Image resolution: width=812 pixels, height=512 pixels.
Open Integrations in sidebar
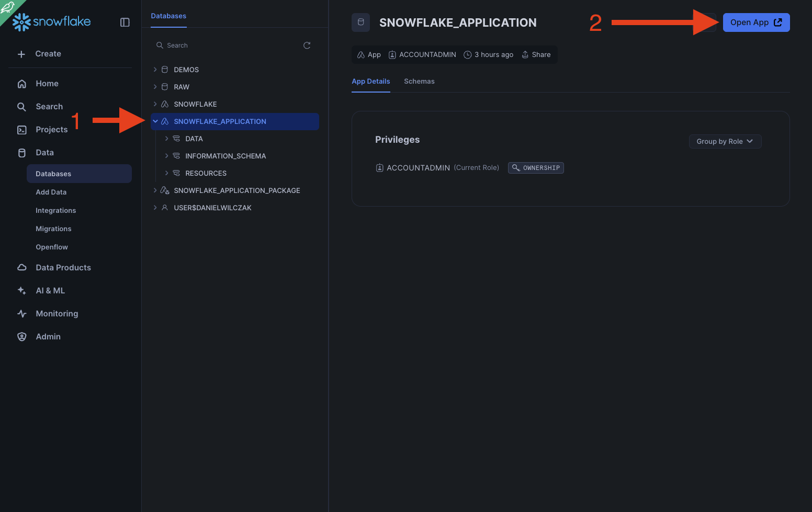pyautogui.click(x=56, y=211)
